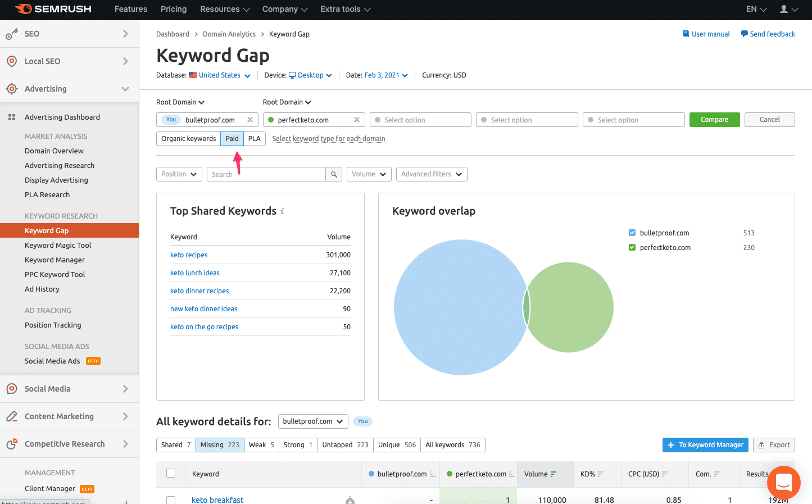The image size is (812, 504).
Task: Check the select-all keywords checkbox
Action: click(x=171, y=473)
